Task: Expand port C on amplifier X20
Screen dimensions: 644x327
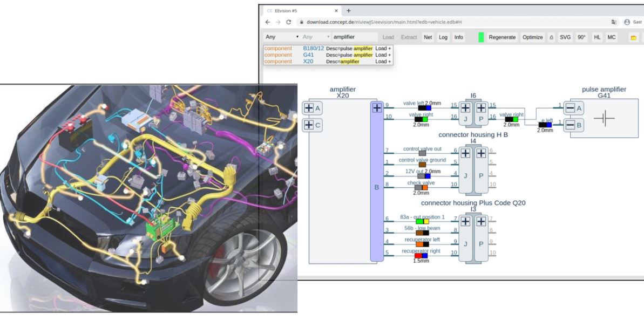Action: point(309,125)
